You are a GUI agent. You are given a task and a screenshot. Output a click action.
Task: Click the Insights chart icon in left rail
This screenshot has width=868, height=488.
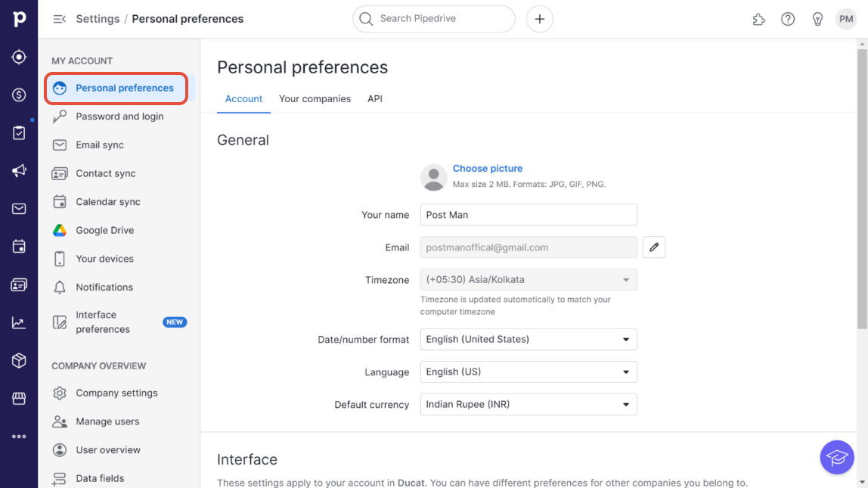point(19,323)
